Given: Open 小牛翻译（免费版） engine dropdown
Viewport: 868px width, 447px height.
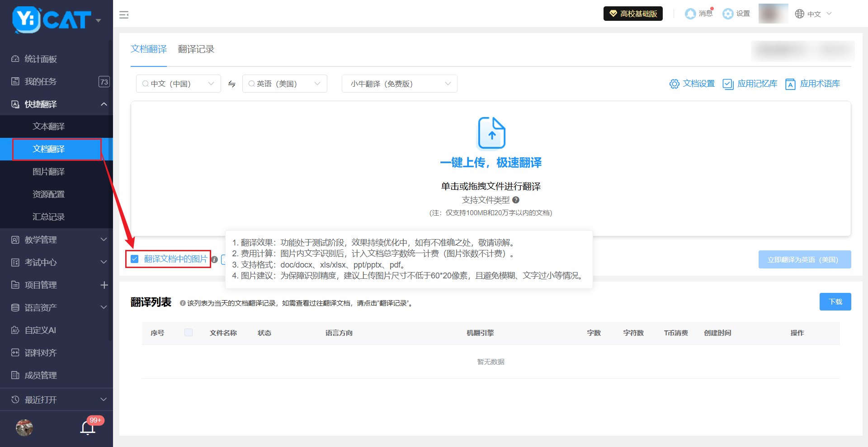Looking at the screenshot, I should [x=399, y=84].
